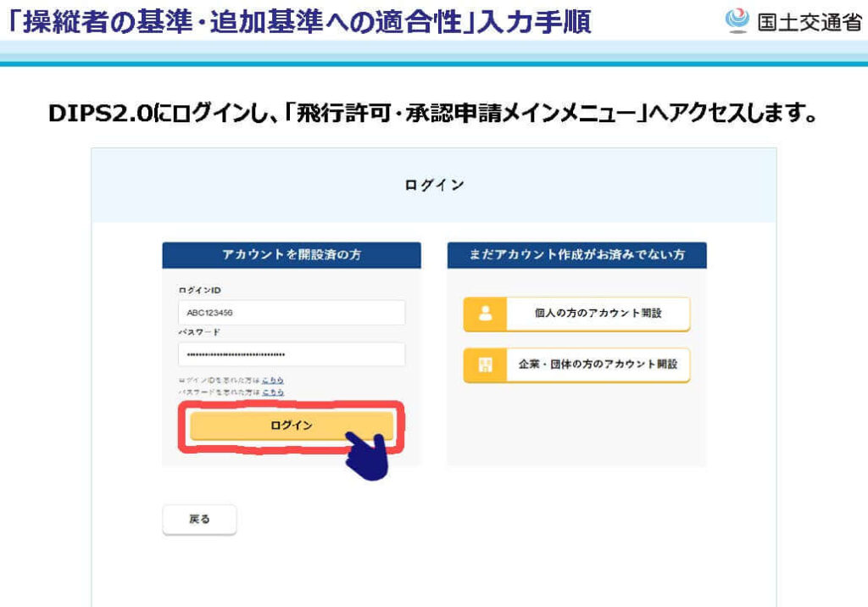Viewport: 868px width, 607px height.
Task: Click the アカウントを開設済の方 header bar
Action: click(x=291, y=255)
